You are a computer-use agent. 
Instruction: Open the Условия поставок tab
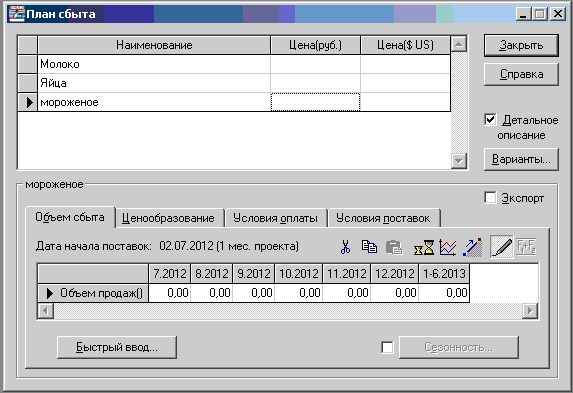(383, 218)
